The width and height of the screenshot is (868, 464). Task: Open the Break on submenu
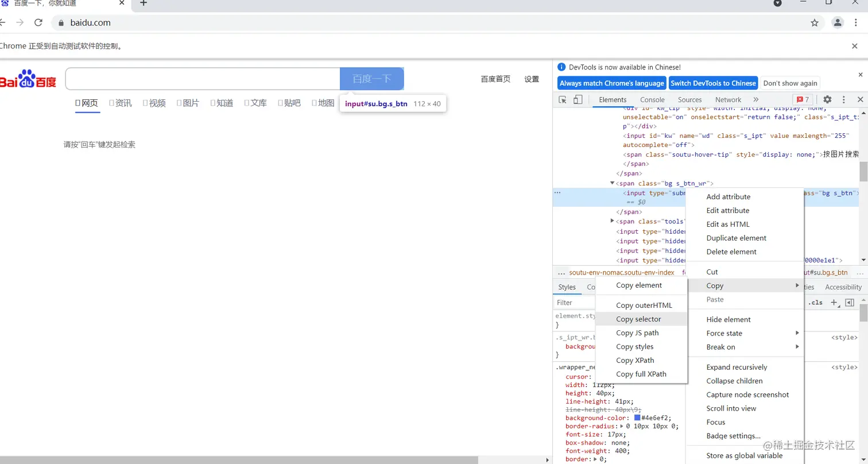tap(745, 347)
